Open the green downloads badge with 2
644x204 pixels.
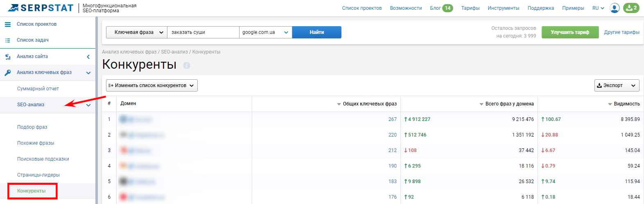631,8
